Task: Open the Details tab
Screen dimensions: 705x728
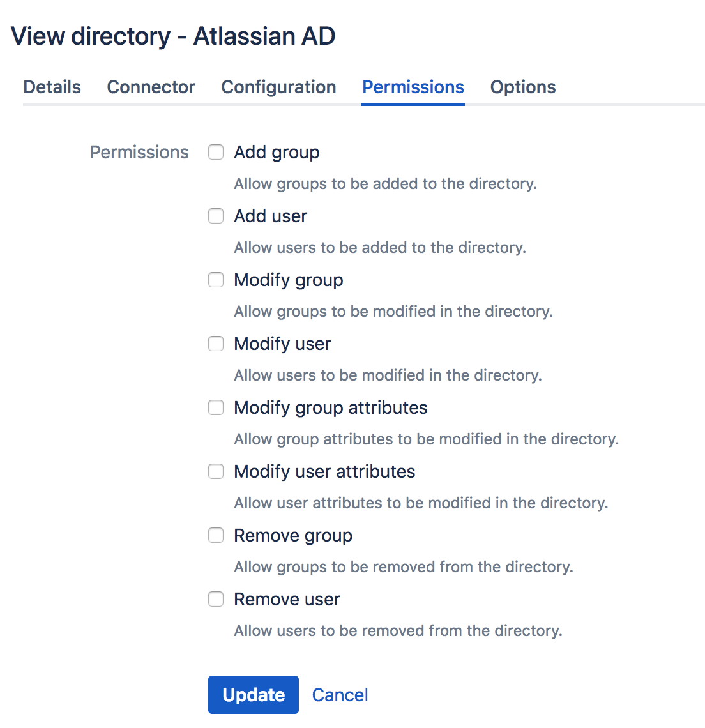Action: pos(52,87)
